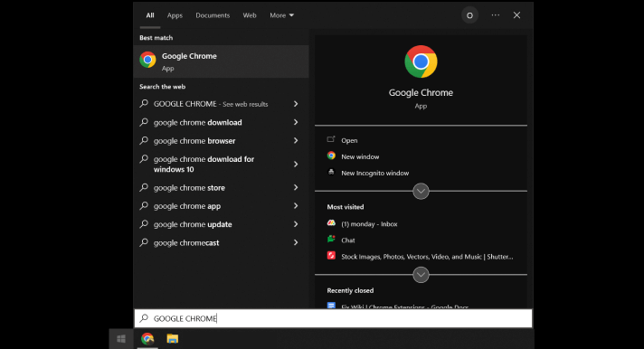
Task: Open the More filter dropdown
Action: point(282,15)
